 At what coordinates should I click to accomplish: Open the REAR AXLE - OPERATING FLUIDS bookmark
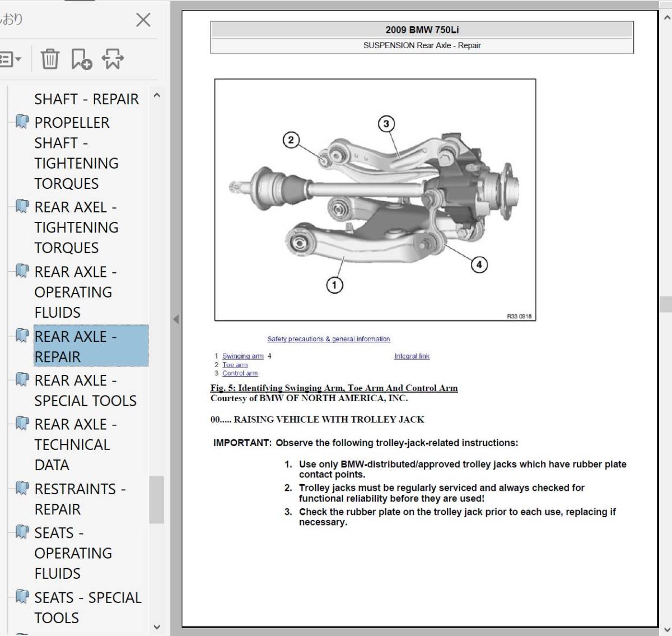[76, 292]
